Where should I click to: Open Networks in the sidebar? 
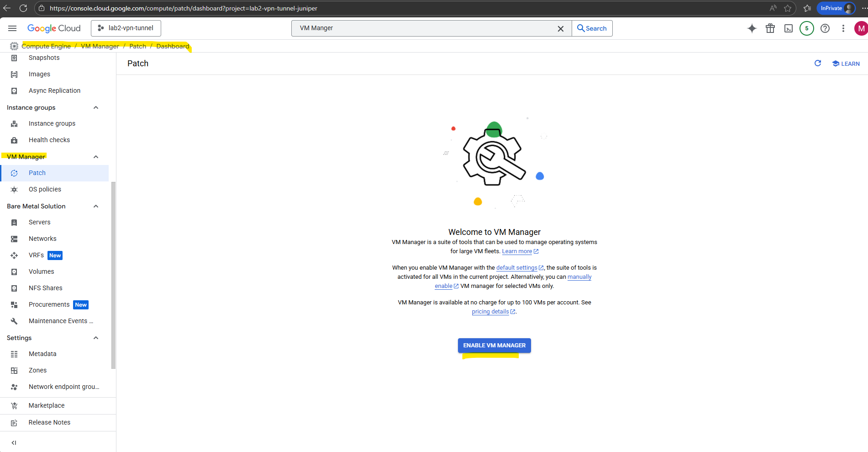coord(55,239)
